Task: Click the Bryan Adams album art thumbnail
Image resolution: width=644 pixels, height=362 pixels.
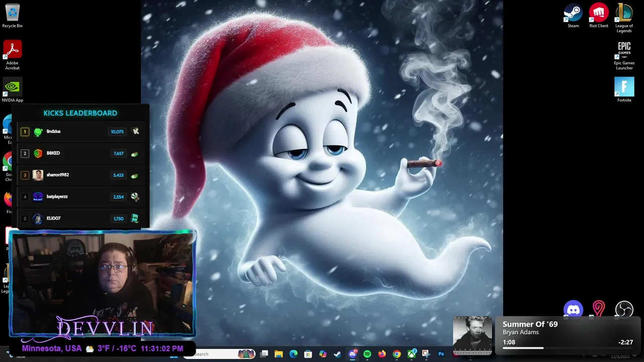Action: click(472, 335)
